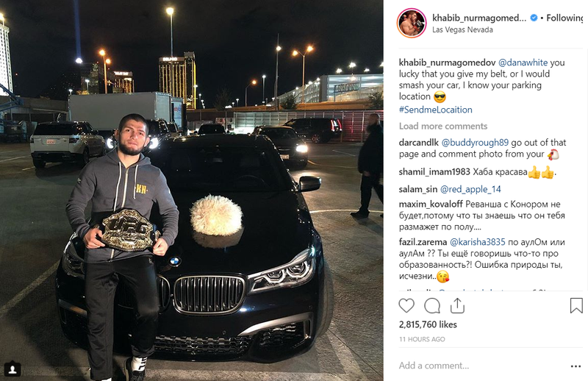588x381 pixels.
Task: View the 2,815,760 likes list
Action: (x=428, y=324)
